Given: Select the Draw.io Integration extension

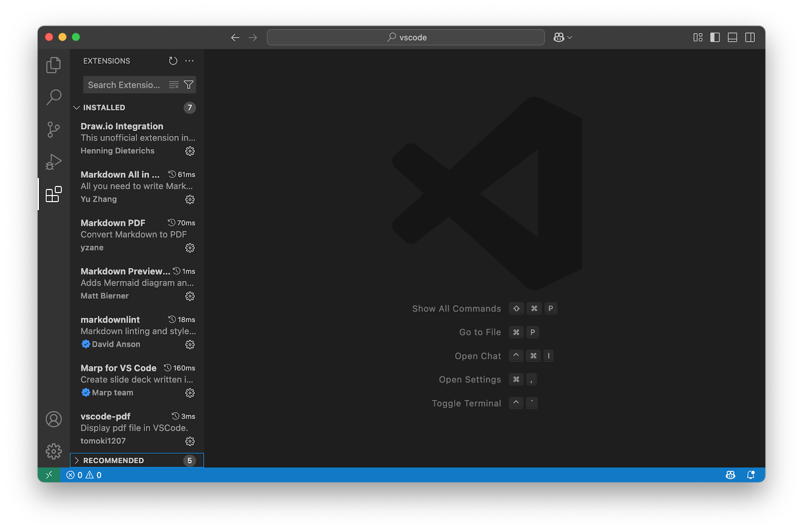Looking at the screenshot, I should point(137,138).
